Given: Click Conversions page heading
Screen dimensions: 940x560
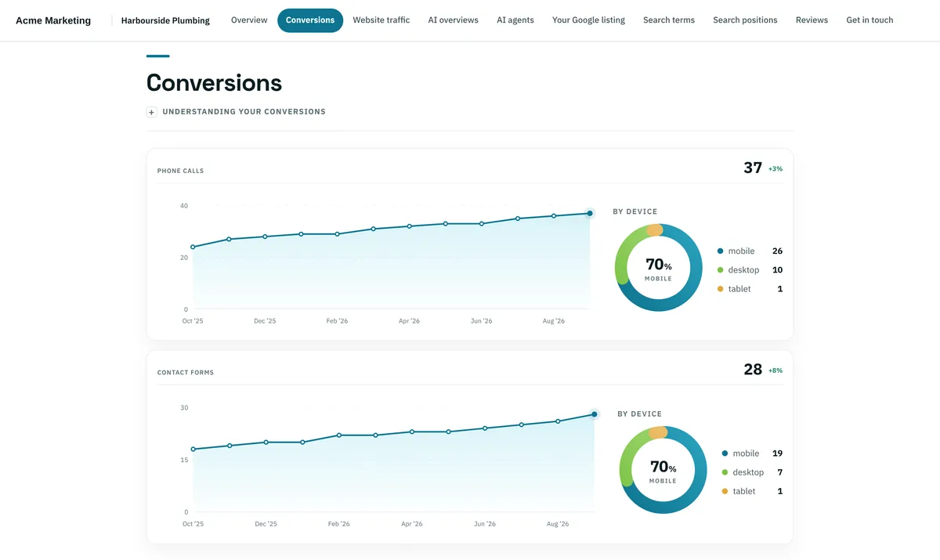Looking at the screenshot, I should (214, 82).
